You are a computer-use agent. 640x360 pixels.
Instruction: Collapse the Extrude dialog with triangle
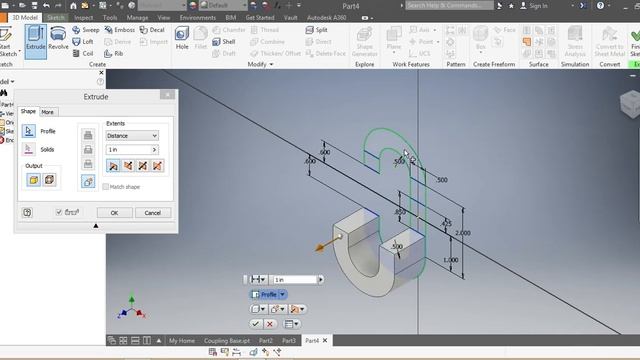(96, 226)
